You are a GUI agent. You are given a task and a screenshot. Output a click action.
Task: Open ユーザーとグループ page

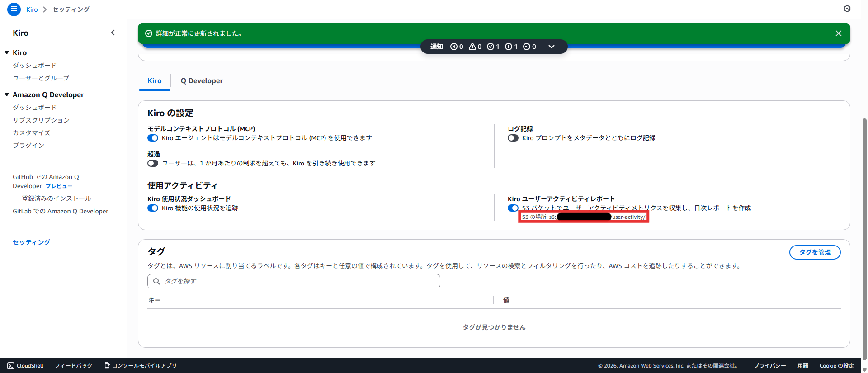pos(41,78)
